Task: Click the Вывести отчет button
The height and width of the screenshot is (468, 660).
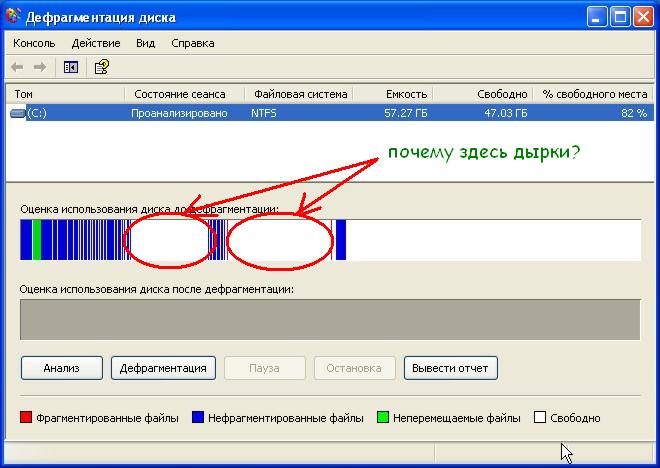Action: tap(450, 368)
